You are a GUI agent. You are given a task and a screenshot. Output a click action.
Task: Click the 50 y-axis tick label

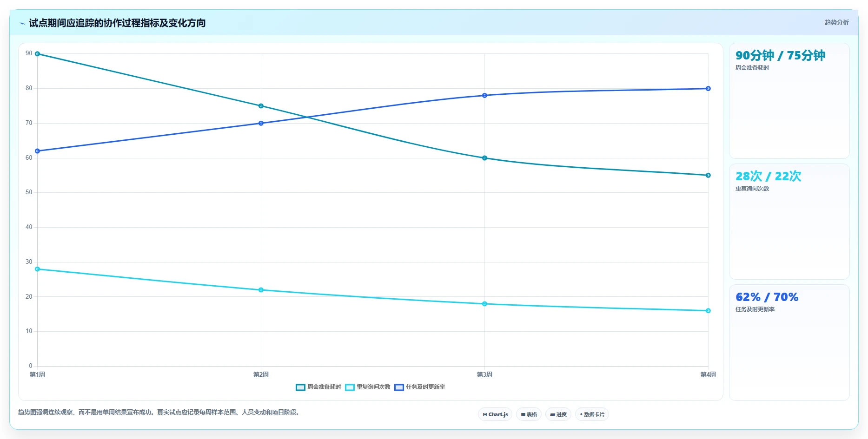point(29,192)
